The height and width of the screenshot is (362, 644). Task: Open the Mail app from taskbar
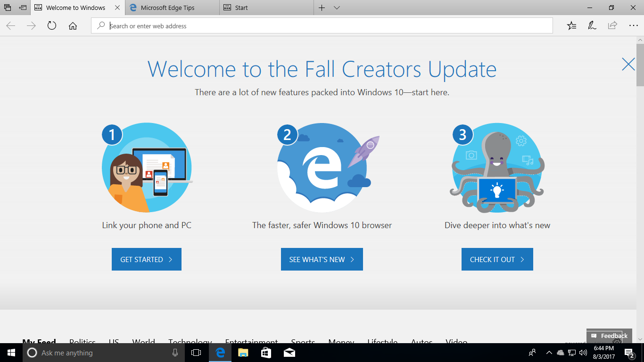pos(289,353)
